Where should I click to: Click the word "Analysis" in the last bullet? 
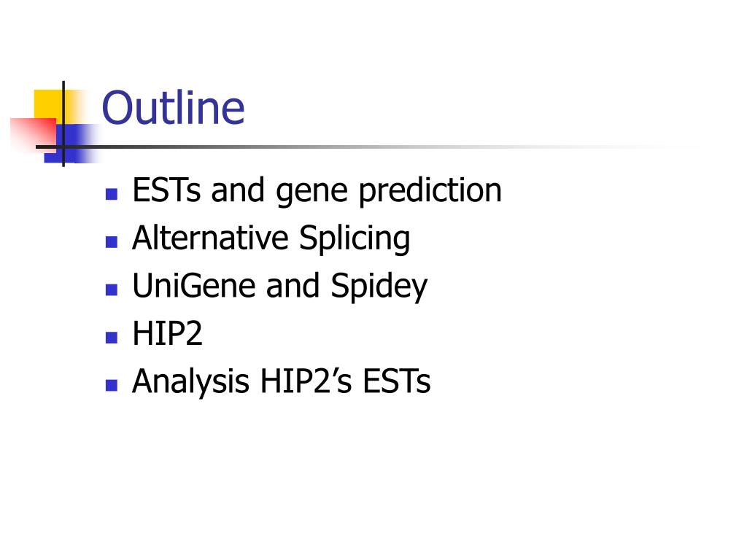coord(190,382)
